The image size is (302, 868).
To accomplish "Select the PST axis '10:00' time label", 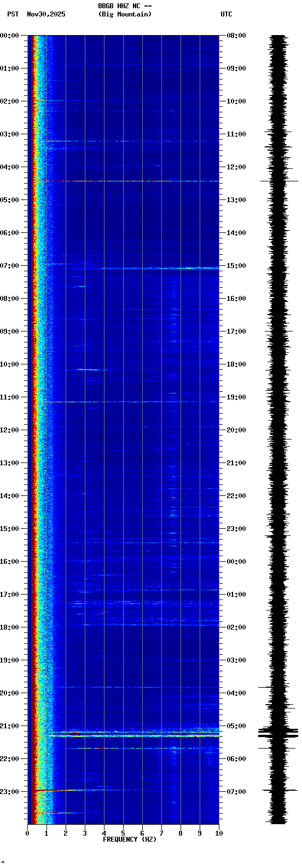I will (x=9, y=364).
